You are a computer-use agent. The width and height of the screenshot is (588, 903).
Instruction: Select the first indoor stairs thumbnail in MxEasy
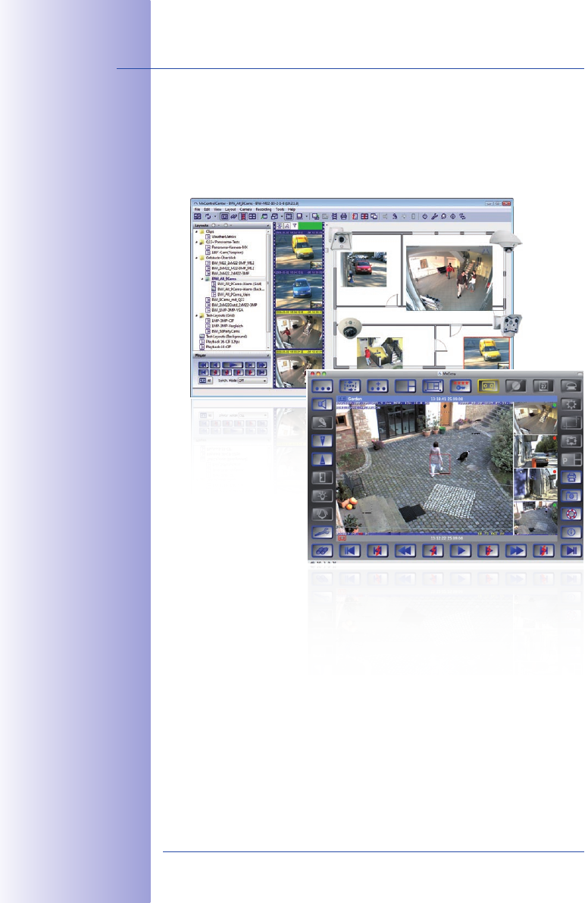point(535,418)
